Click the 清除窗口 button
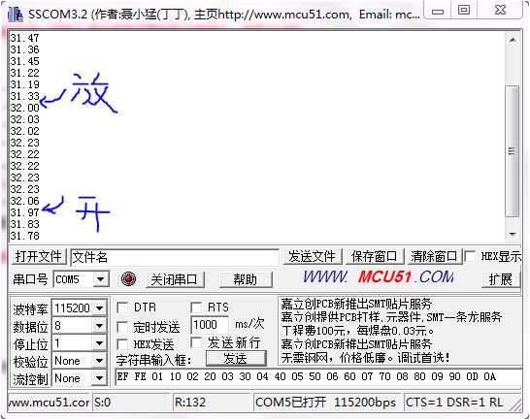Viewport: 530px width, 420px height. click(x=434, y=256)
